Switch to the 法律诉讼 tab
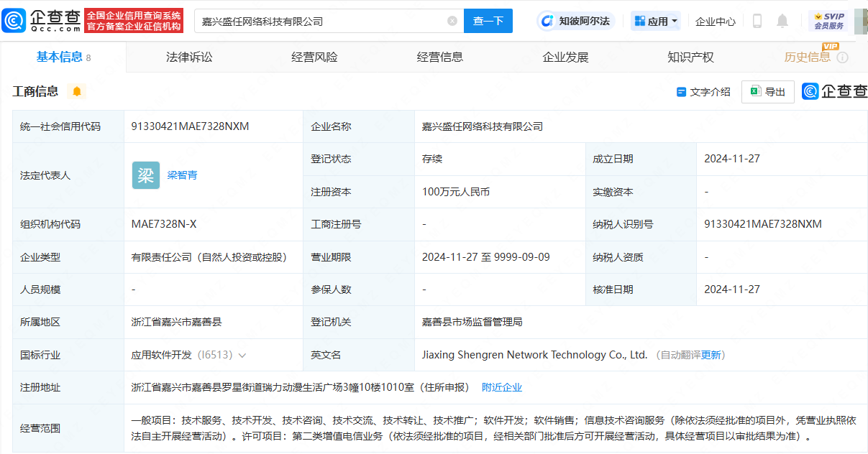Viewport: 868px width, 454px height. 189,57
